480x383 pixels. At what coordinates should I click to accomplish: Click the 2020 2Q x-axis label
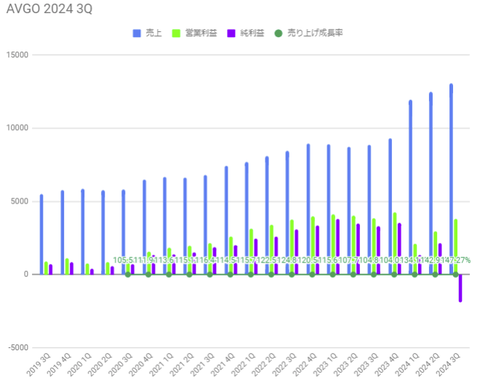(100, 365)
